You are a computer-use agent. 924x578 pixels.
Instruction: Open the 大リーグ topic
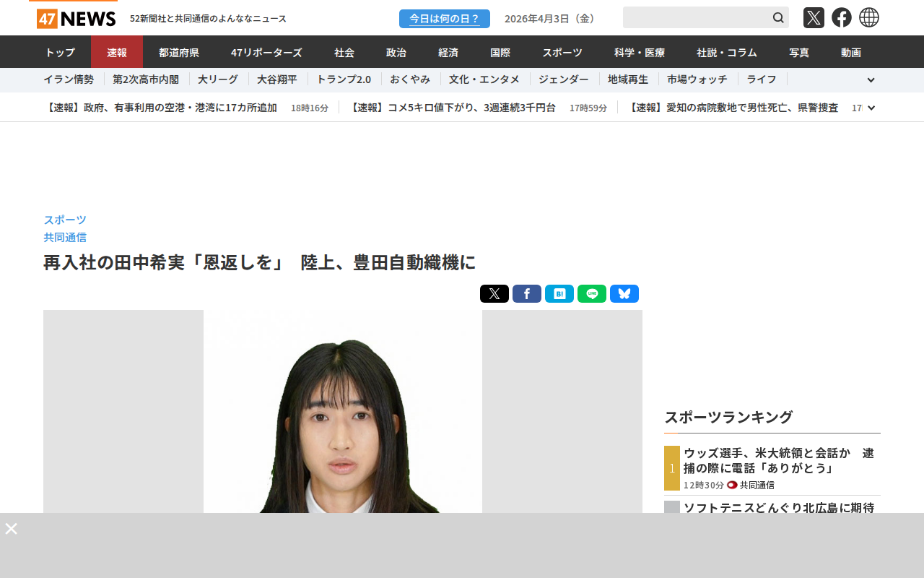point(218,79)
